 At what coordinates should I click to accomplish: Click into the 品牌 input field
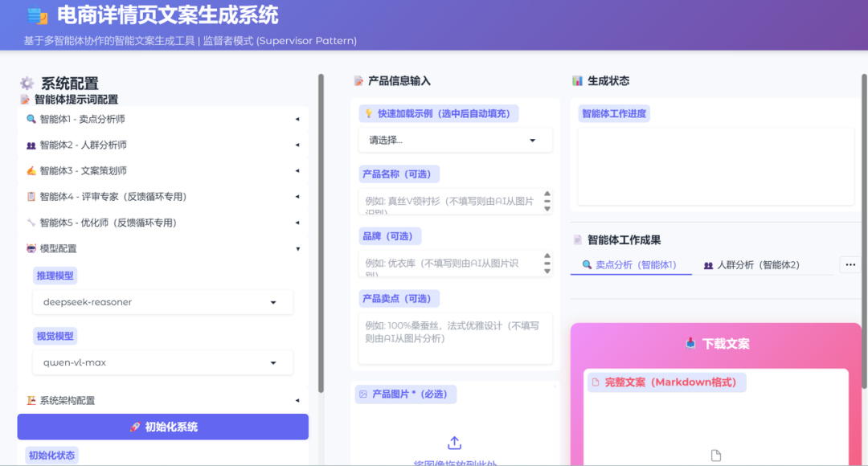tap(455, 264)
